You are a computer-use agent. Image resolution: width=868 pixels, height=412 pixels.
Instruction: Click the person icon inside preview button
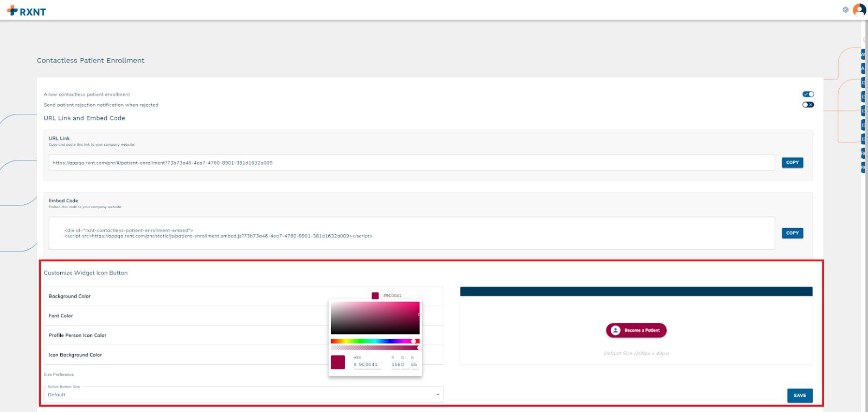pyautogui.click(x=615, y=330)
